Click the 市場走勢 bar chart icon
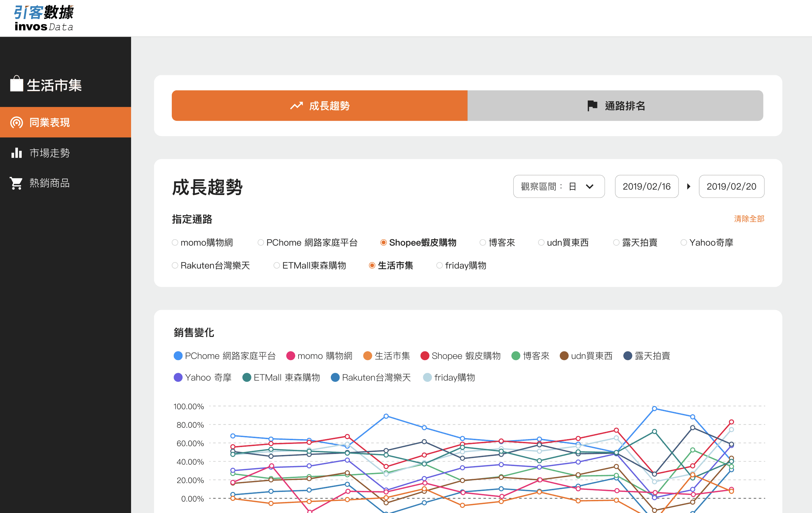This screenshot has height=513, width=812. (x=17, y=153)
